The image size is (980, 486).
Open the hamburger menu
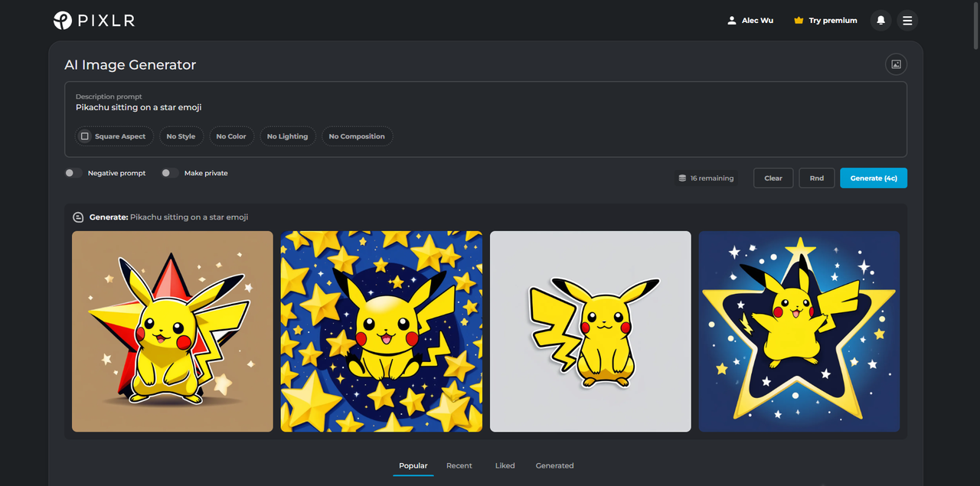point(907,21)
